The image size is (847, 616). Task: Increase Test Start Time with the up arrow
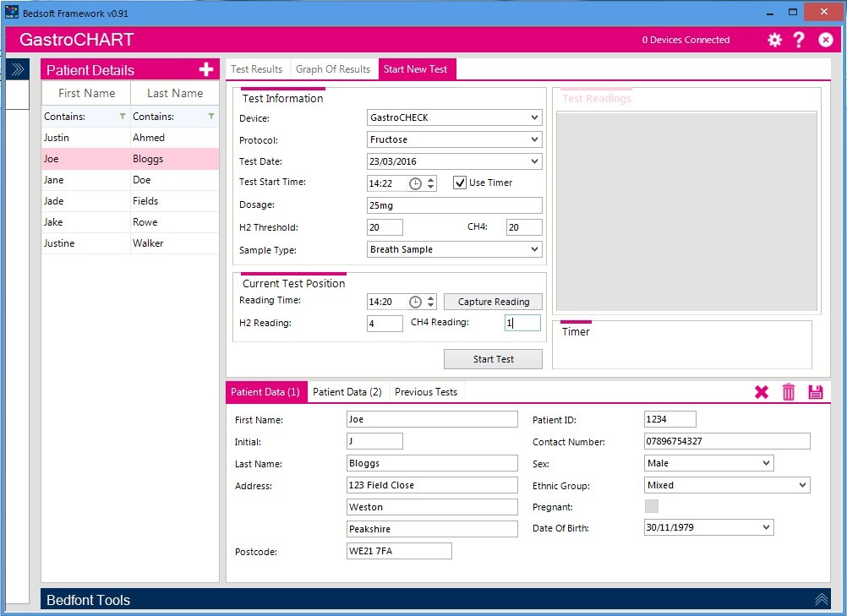(x=430, y=180)
